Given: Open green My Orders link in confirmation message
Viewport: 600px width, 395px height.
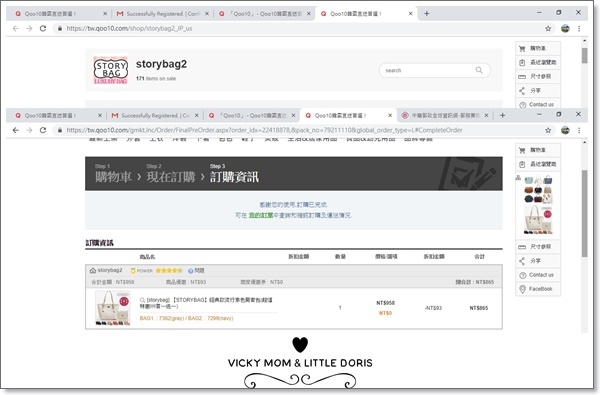Looking at the screenshot, I should click(x=261, y=215).
